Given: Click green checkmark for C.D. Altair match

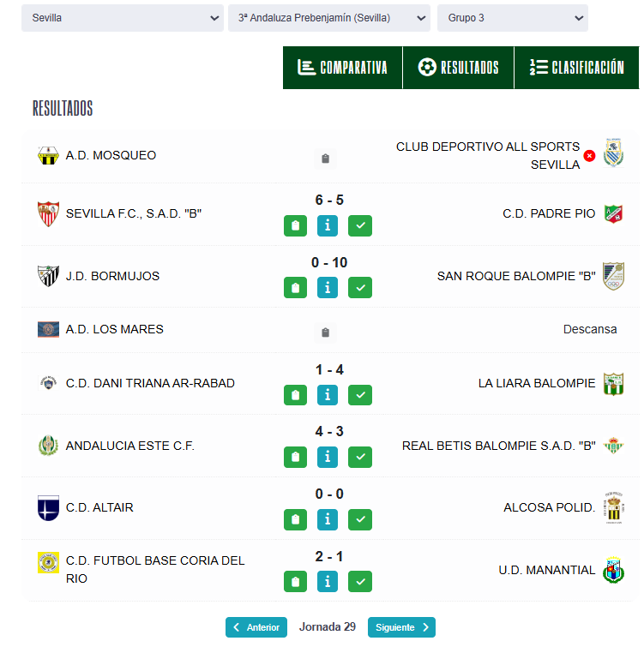Looking at the screenshot, I should tap(360, 519).
